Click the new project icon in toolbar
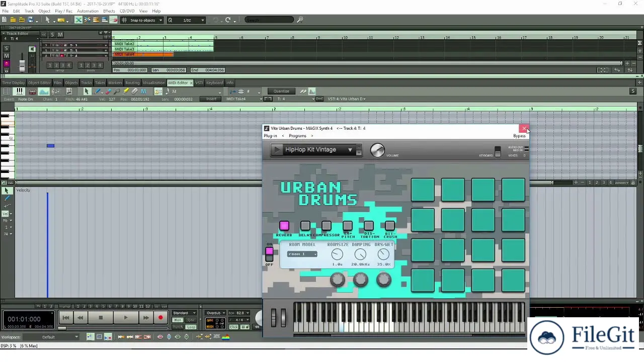Viewport: 644px width, 362px height. 5,20
